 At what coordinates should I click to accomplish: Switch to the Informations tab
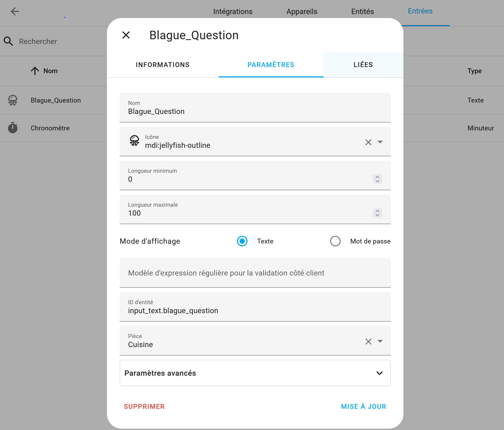point(163,65)
